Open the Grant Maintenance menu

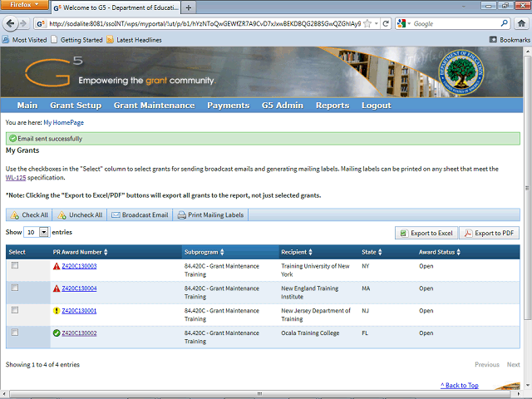click(154, 106)
